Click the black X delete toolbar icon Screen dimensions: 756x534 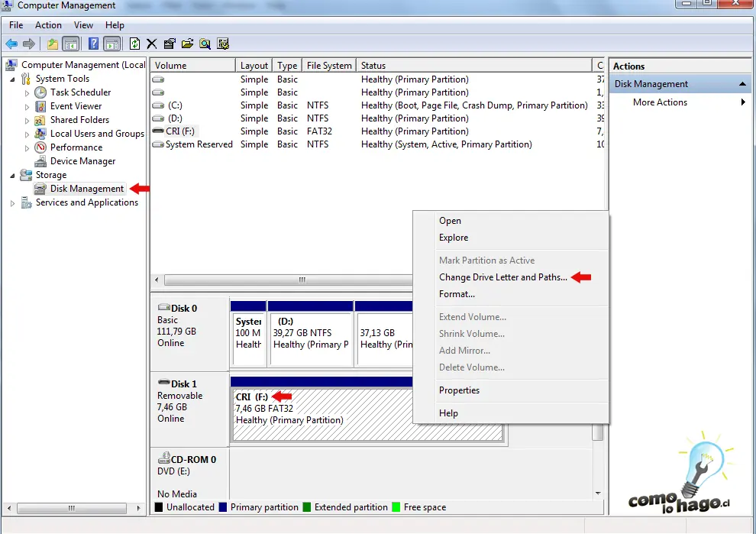pos(152,44)
